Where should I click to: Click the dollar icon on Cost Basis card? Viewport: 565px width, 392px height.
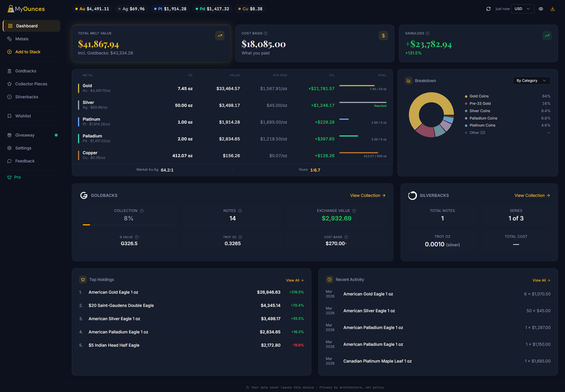(x=383, y=36)
